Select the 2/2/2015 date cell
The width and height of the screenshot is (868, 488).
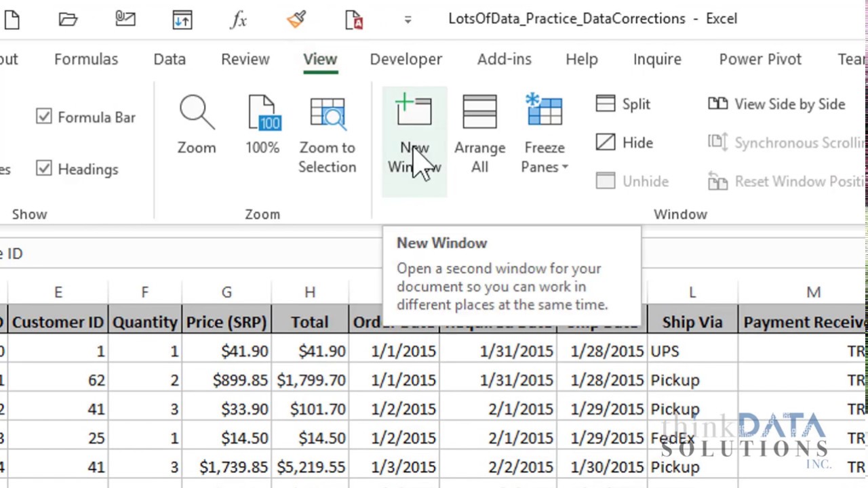[x=498, y=467]
